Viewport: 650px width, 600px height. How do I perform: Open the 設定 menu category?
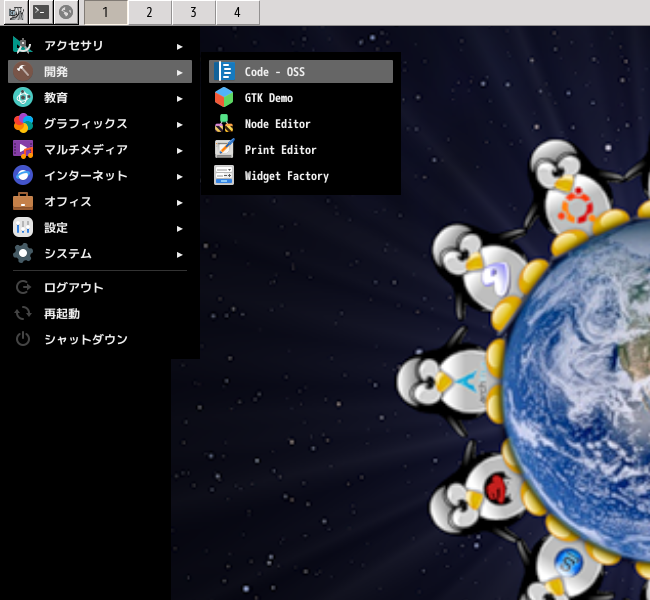point(100,228)
